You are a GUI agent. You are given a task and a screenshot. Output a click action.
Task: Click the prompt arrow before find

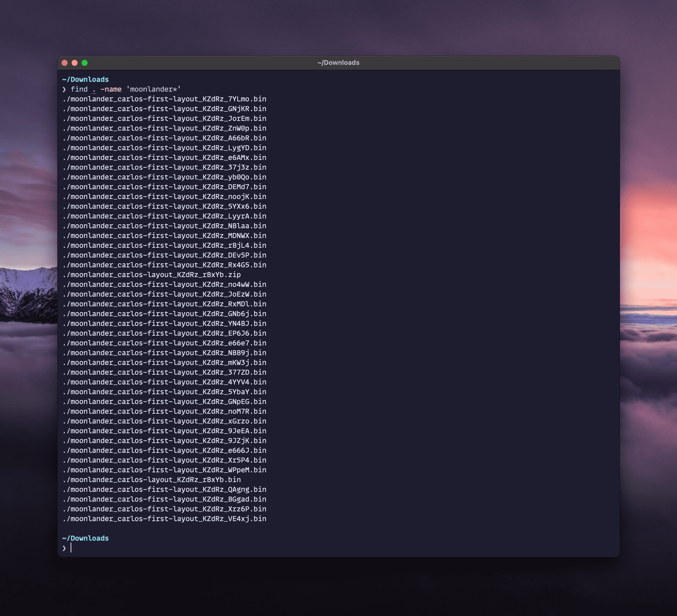(x=64, y=89)
